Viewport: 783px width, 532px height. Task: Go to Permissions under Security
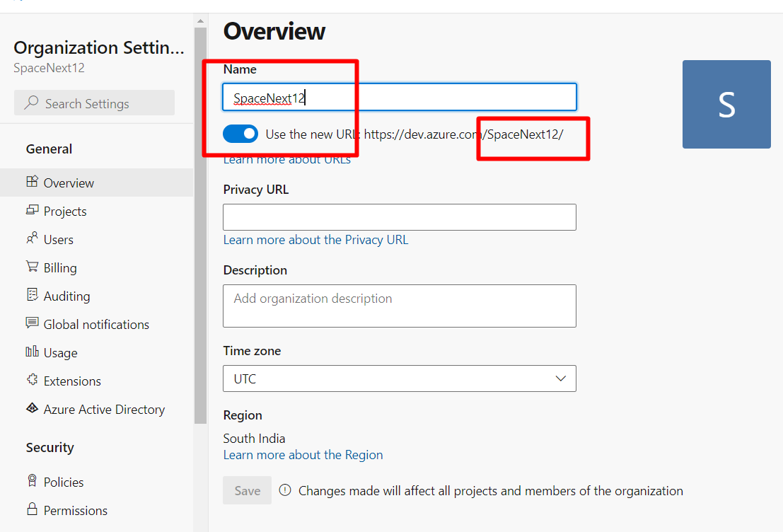[x=96, y=511]
